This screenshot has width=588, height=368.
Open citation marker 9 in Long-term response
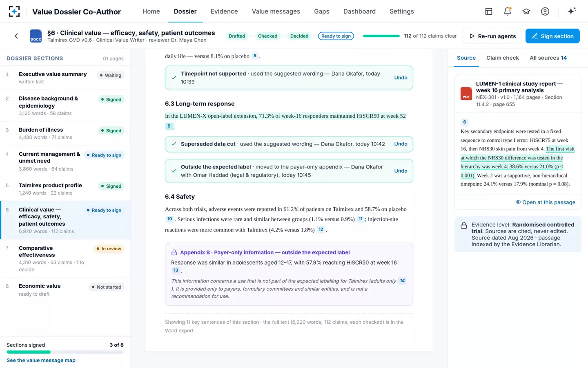[169, 126]
